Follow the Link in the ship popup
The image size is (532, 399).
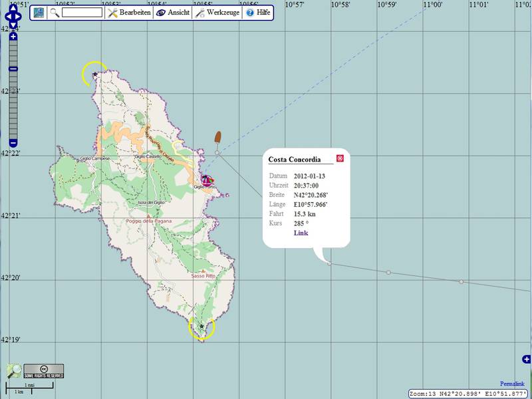pos(301,233)
